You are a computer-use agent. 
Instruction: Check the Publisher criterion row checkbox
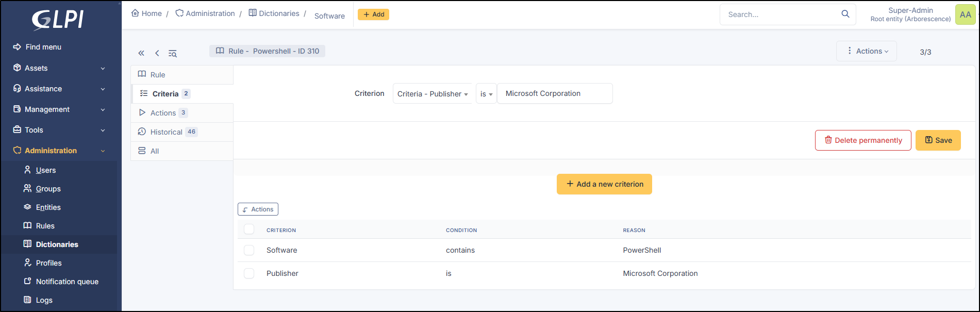pos(249,273)
